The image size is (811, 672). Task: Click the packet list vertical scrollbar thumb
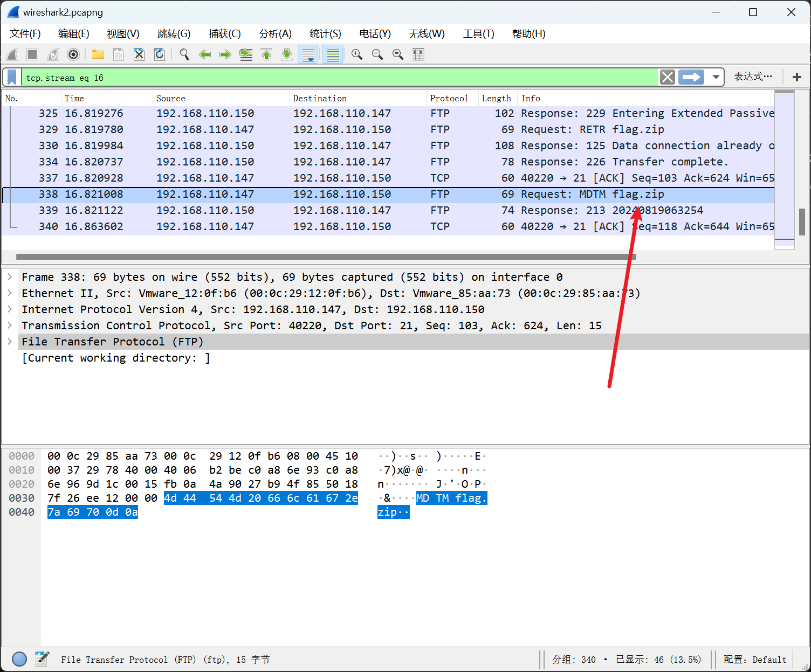[x=802, y=222]
